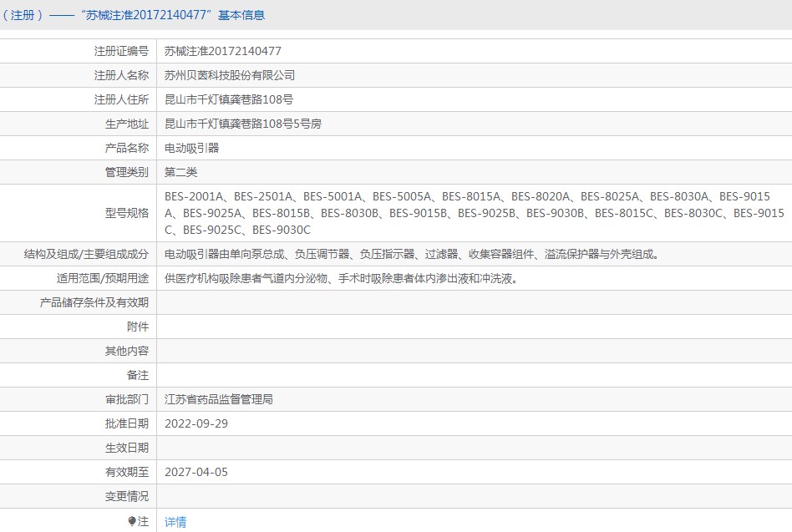
Task: Select the 有效期至 label
Action: click(127, 472)
